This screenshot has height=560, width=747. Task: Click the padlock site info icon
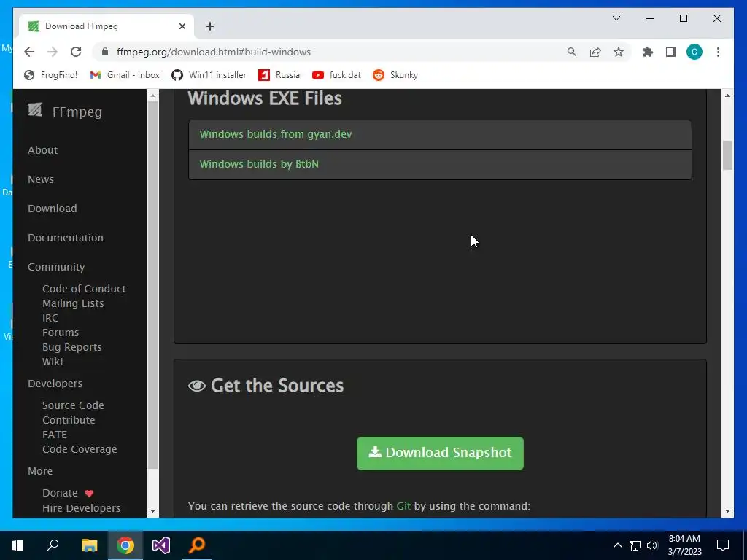coord(105,52)
